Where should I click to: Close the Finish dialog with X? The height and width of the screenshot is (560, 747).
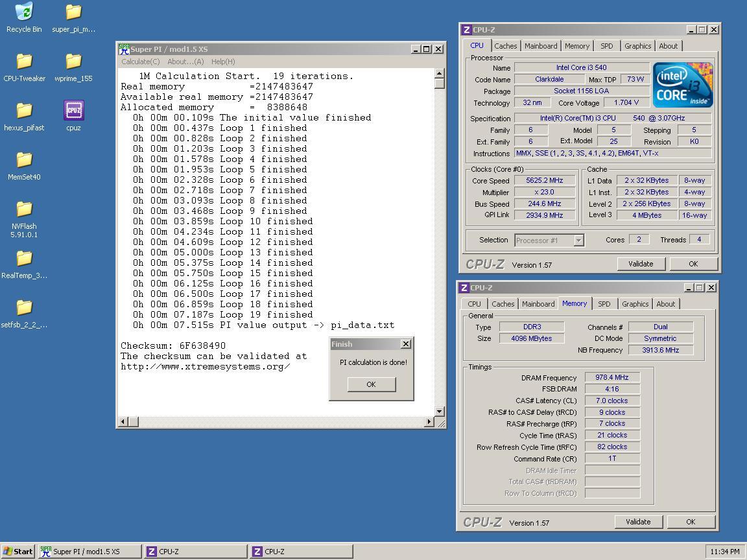point(406,344)
